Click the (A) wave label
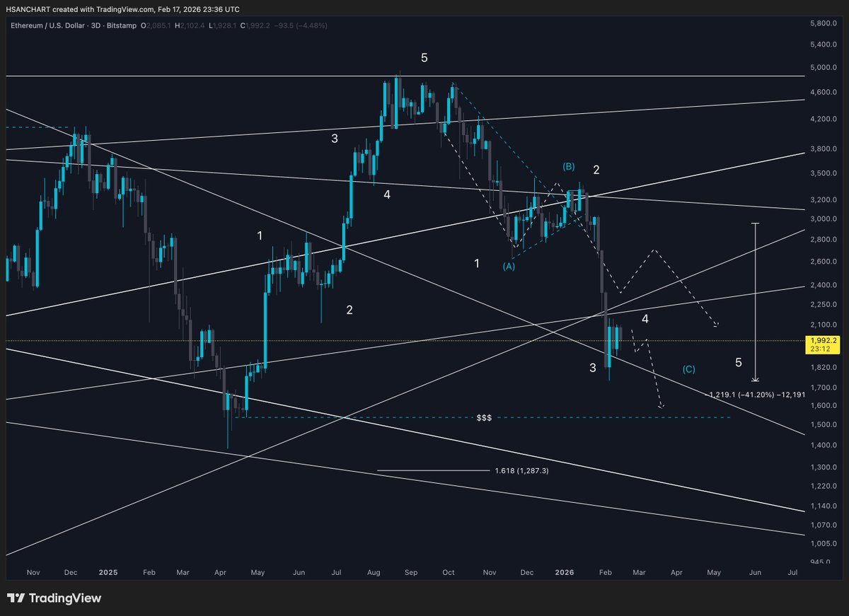The width and height of the screenshot is (849, 616). [x=509, y=266]
